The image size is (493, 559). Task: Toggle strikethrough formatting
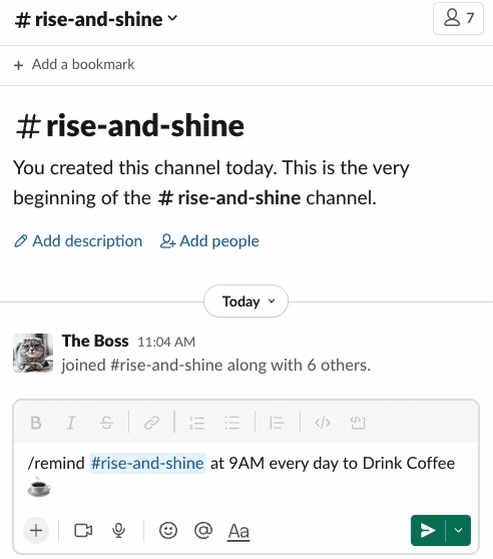coord(107,423)
